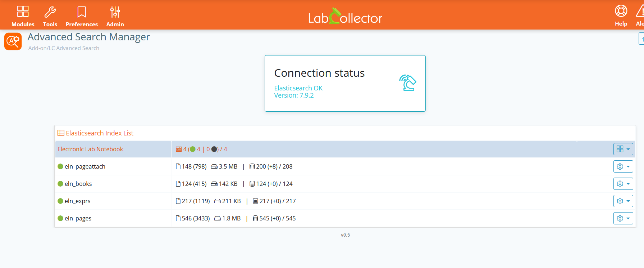Click the Version: 7.9.2 text

294,95
